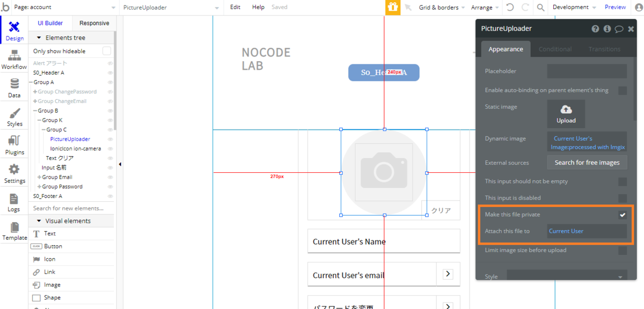The height and width of the screenshot is (309, 644).
Task: Click the Undo arrow icon
Action: pos(510,8)
